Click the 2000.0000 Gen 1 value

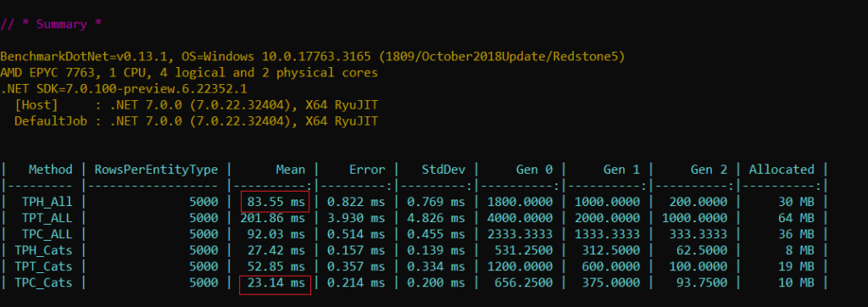607,218
